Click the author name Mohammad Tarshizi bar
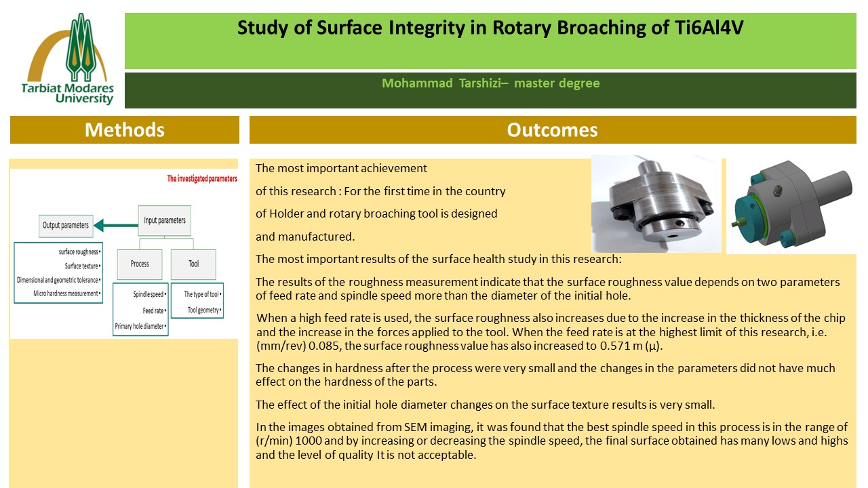Screen dimensions: 868x488 [490, 83]
